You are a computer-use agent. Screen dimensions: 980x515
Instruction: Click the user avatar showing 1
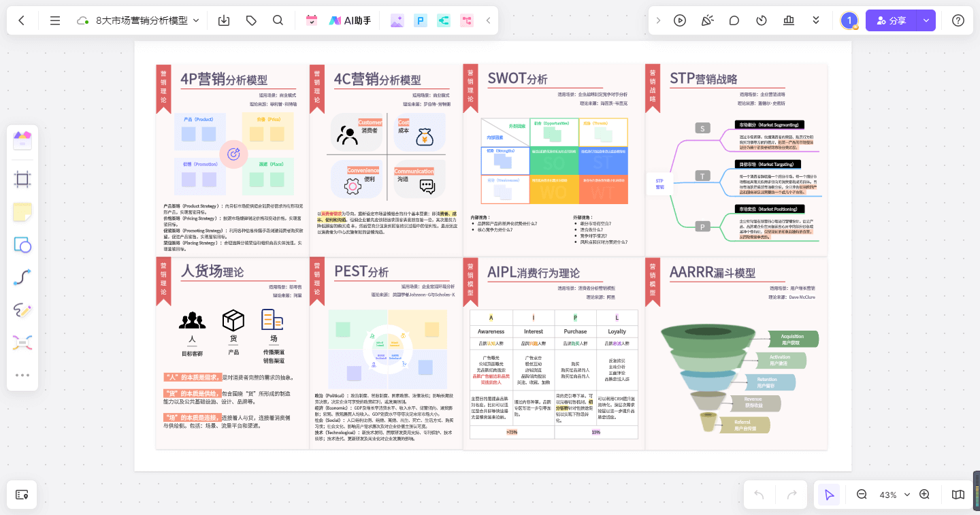click(849, 20)
